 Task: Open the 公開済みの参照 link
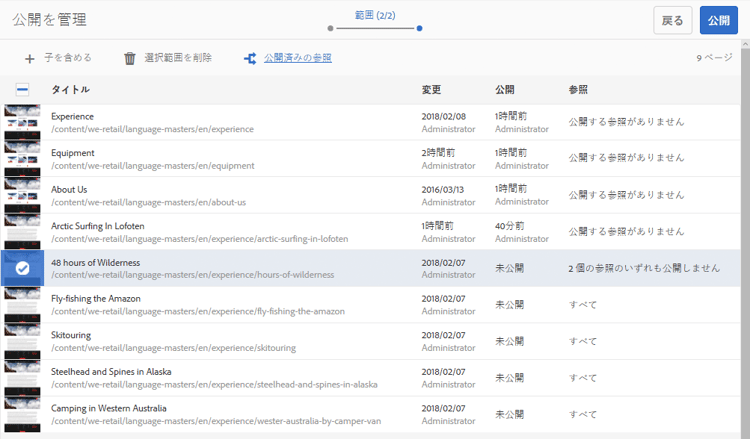tap(298, 58)
